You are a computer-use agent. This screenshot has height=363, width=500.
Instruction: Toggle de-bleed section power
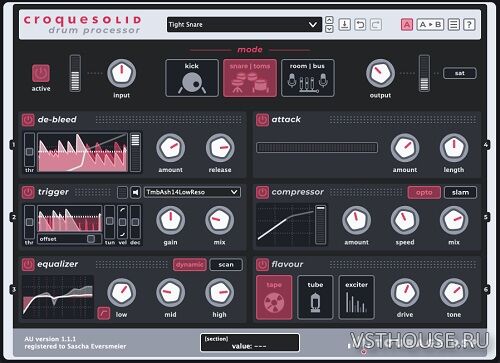click(28, 120)
